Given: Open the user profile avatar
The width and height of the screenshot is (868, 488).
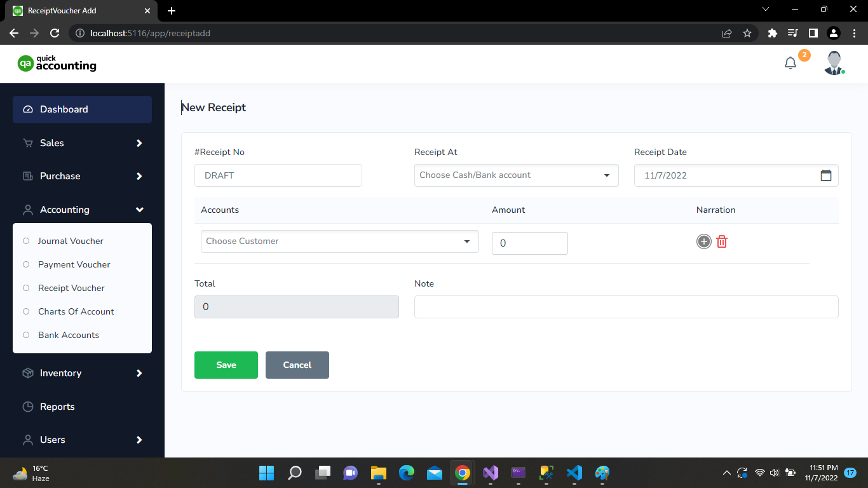Looking at the screenshot, I should pos(834,63).
